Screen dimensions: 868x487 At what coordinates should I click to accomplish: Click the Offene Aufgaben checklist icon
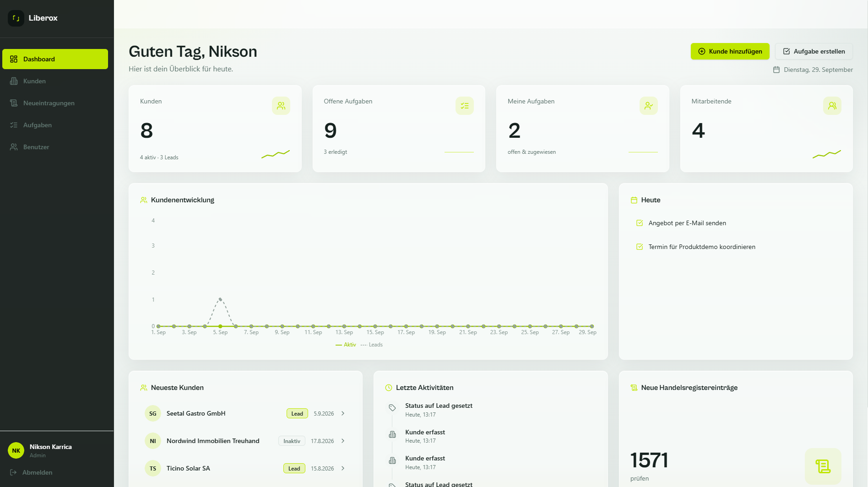[465, 106]
